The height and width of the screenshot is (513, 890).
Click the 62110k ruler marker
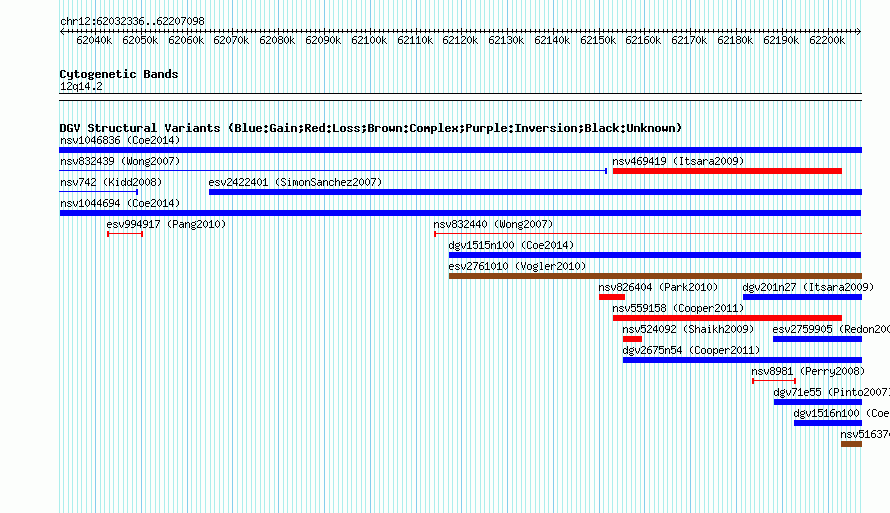[x=415, y=40]
